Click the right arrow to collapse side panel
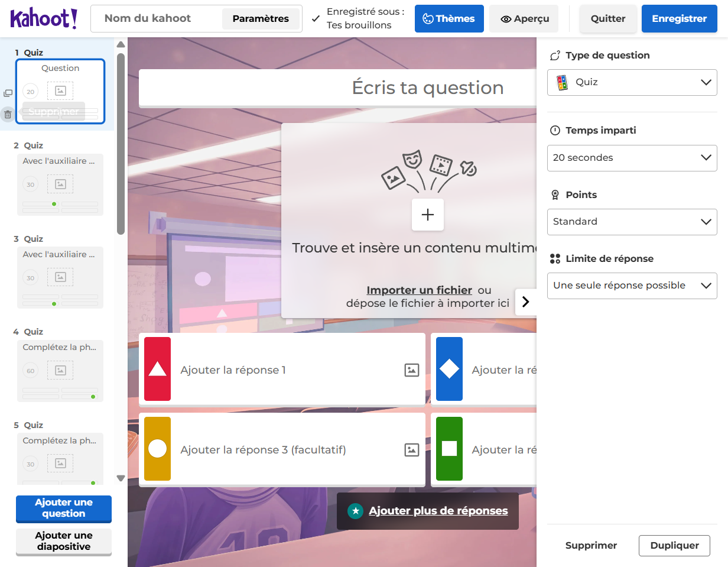728x567 pixels. [x=526, y=302]
